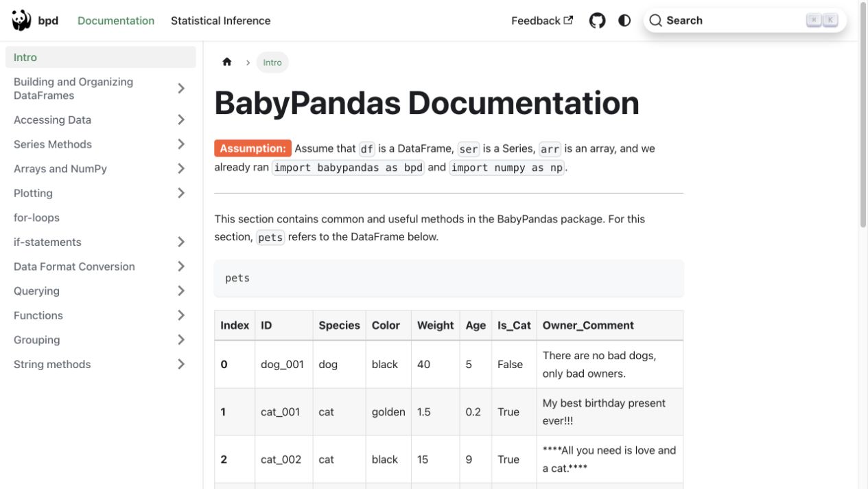This screenshot has width=868, height=489.
Task: Expand the Grouping chevron
Action: (181, 340)
